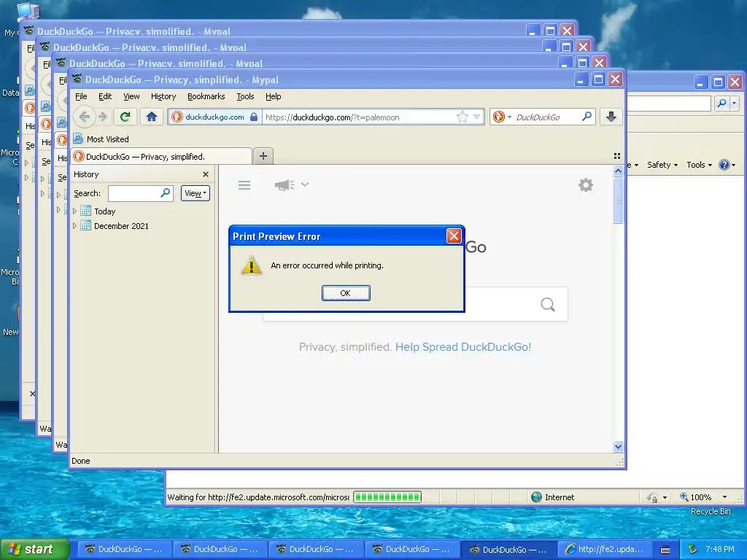Viewport: 747px width, 560px height.
Task: Go forward with the Forward arrow button
Action: tap(102, 117)
